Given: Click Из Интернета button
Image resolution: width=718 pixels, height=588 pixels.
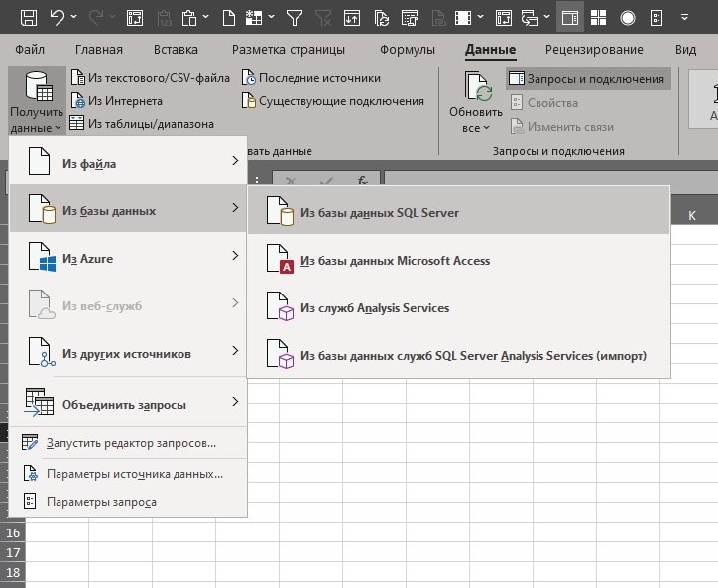Looking at the screenshot, I should click(x=117, y=101).
